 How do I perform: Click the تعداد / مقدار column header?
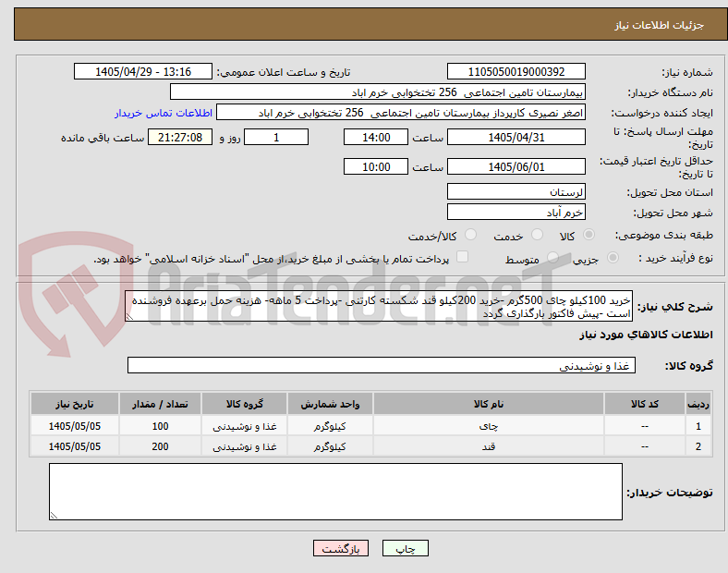[x=160, y=404]
